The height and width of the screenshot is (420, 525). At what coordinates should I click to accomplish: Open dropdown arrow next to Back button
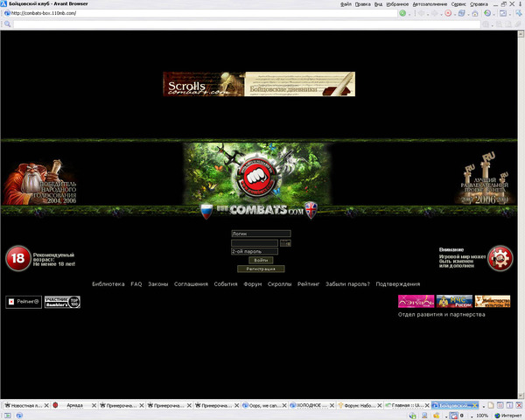click(x=428, y=14)
